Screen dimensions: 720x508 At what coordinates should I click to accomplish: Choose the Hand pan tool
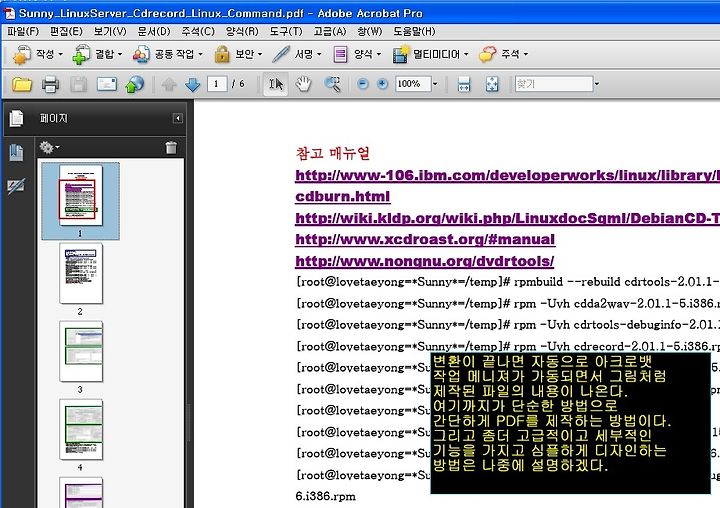point(303,84)
